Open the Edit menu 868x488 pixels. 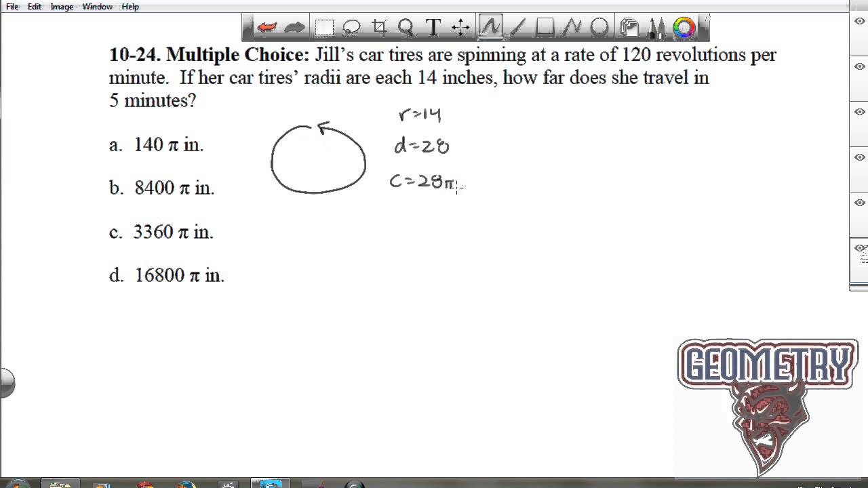click(x=35, y=7)
